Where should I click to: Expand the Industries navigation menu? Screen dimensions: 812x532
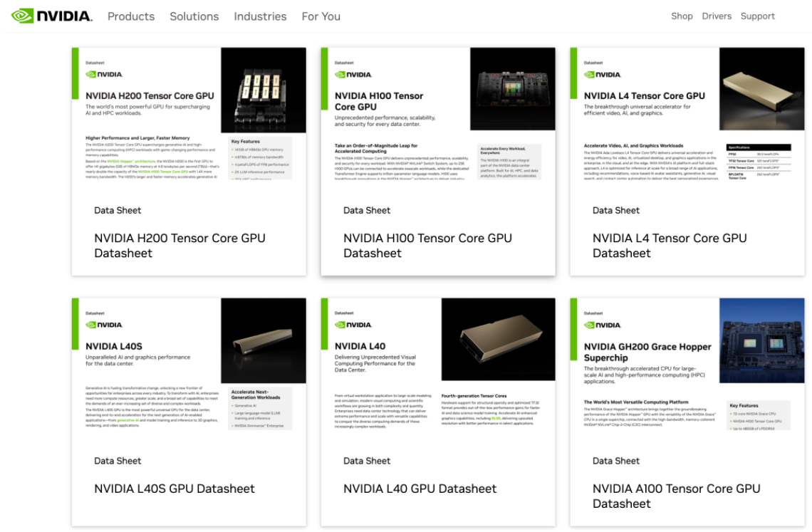260,16
